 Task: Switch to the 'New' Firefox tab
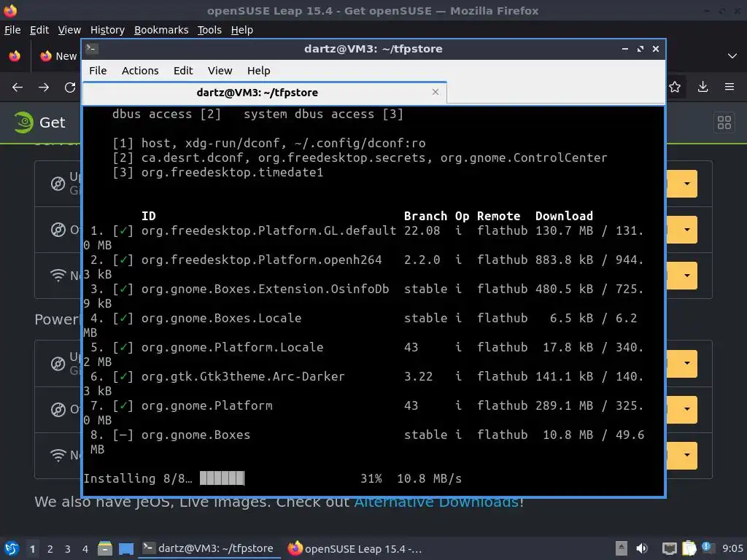coord(58,55)
